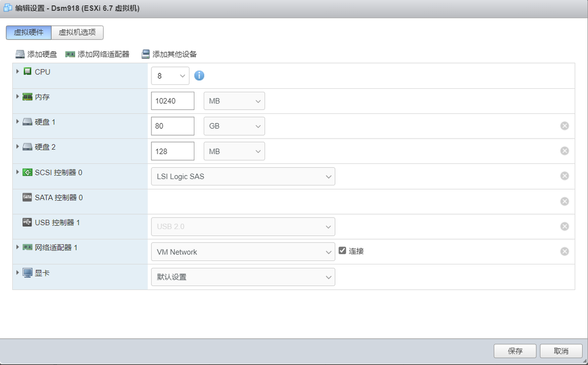Click the SCSI controller 0 icon
588x365 pixels.
[x=27, y=172]
